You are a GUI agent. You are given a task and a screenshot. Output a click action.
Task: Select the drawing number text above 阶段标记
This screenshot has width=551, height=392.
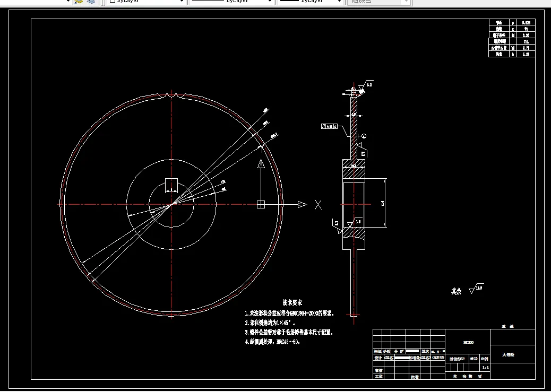pos(468,343)
